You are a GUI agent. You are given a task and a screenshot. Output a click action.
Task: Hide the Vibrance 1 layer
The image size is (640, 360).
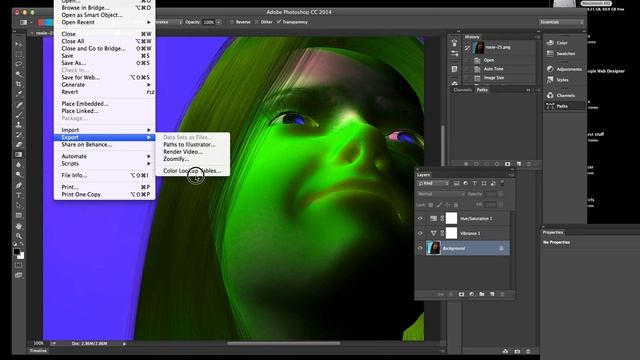coord(420,233)
